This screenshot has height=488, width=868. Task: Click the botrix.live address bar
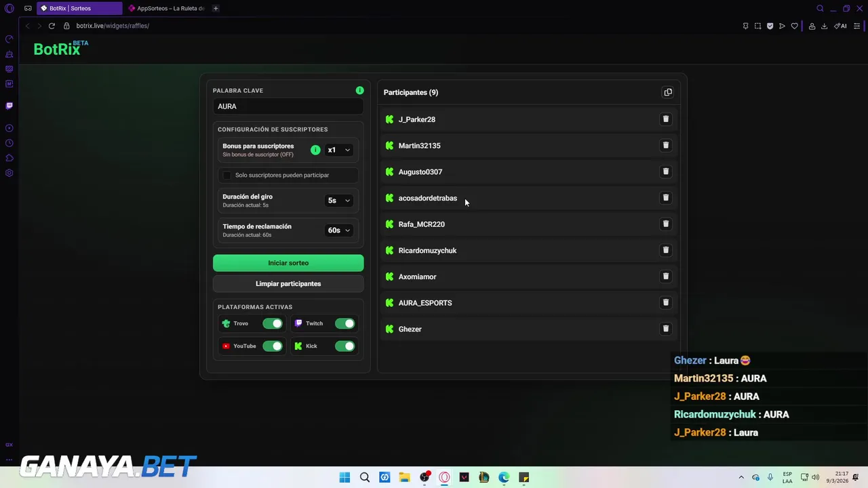coord(113,26)
